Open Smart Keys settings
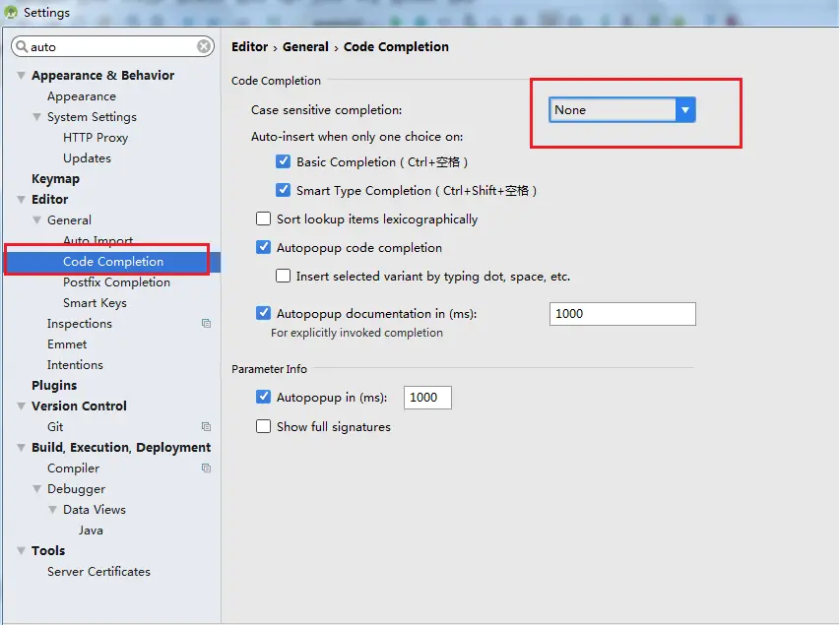 (95, 302)
